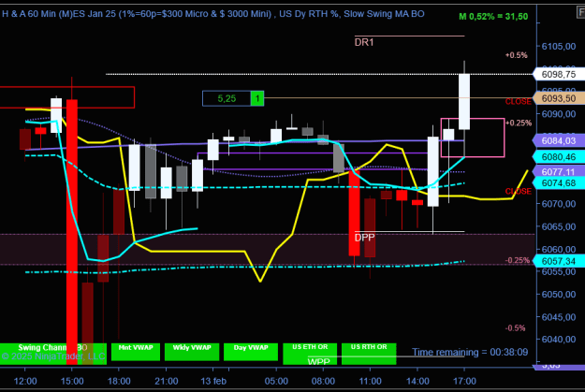Toggle the US RTH OR button

[369, 354]
